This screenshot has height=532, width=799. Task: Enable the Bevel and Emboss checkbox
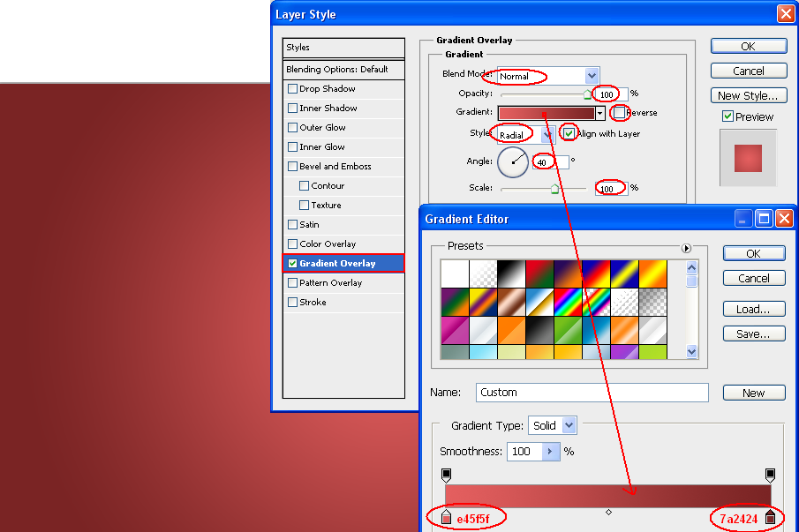point(292,166)
